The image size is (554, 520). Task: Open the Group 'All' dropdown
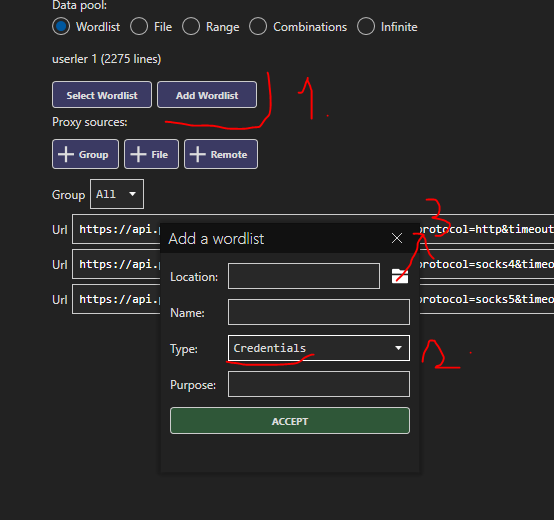click(x=117, y=194)
